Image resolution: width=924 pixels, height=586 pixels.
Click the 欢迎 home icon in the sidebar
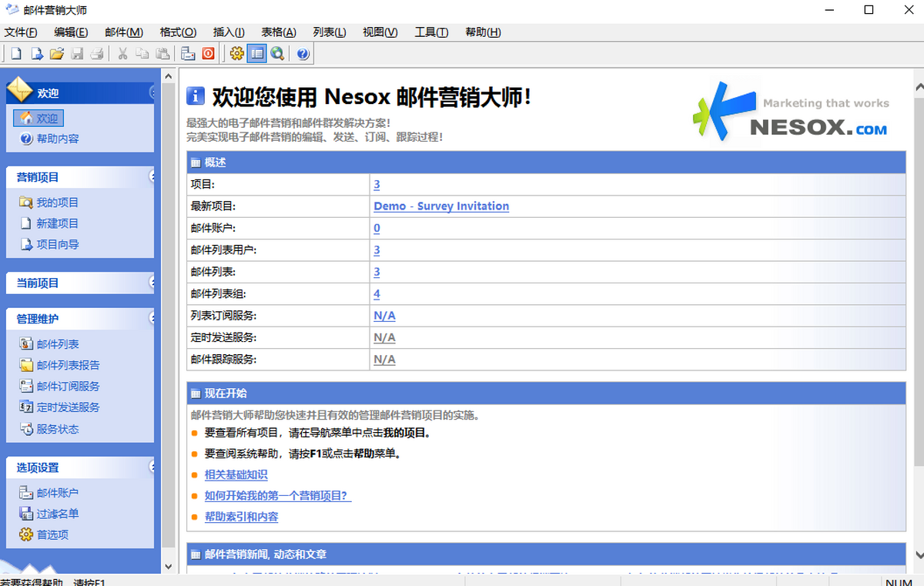(x=26, y=118)
